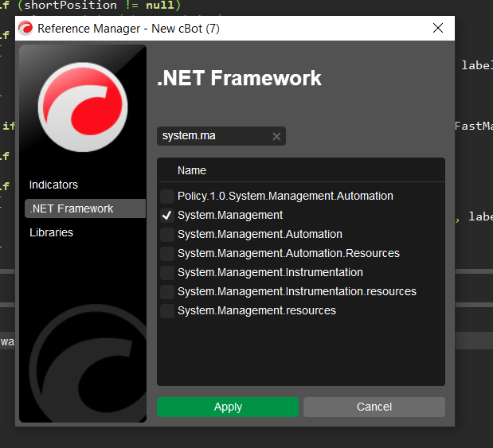Click the System.Management row label
Viewport: 493px width, 448px height.
pyautogui.click(x=230, y=215)
